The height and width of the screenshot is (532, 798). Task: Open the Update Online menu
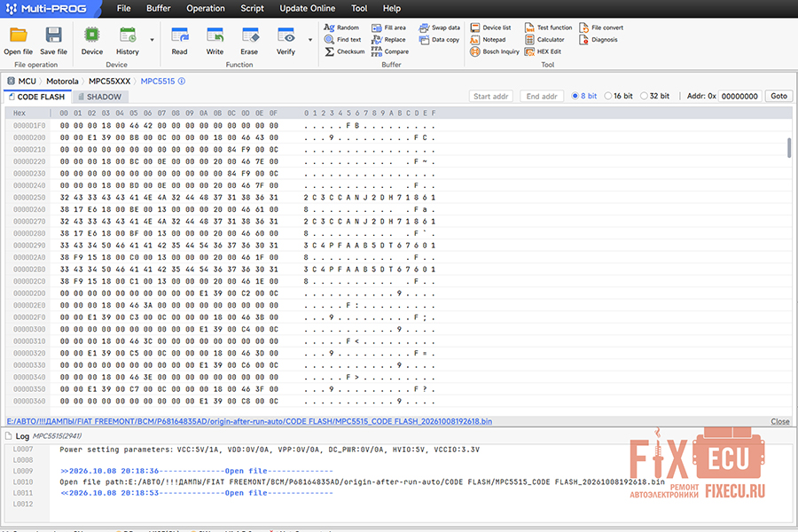click(308, 8)
